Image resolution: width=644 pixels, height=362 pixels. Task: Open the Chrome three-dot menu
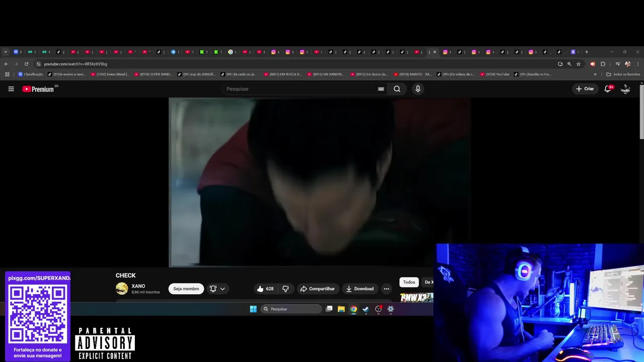(638, 64)
